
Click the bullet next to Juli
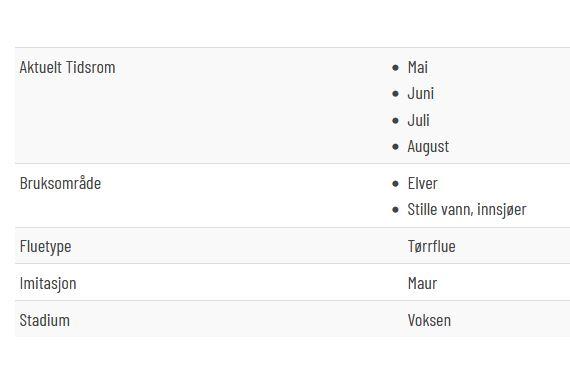(x=396, y=121)
